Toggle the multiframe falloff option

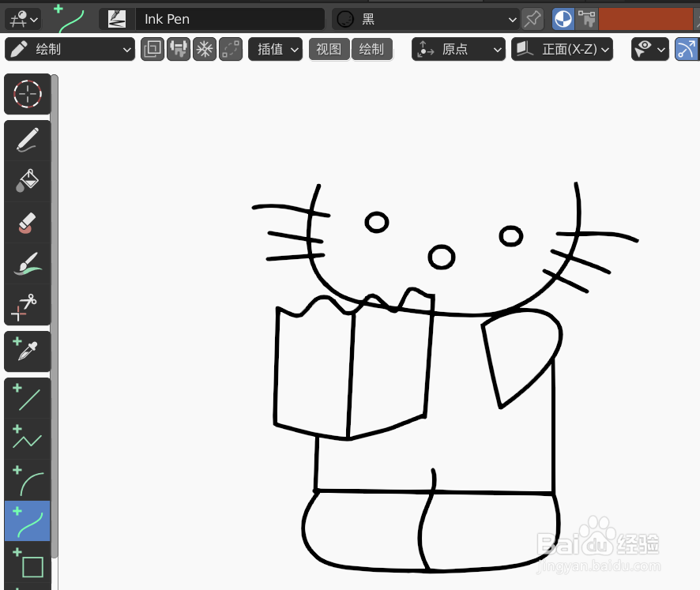pos(205,49)
